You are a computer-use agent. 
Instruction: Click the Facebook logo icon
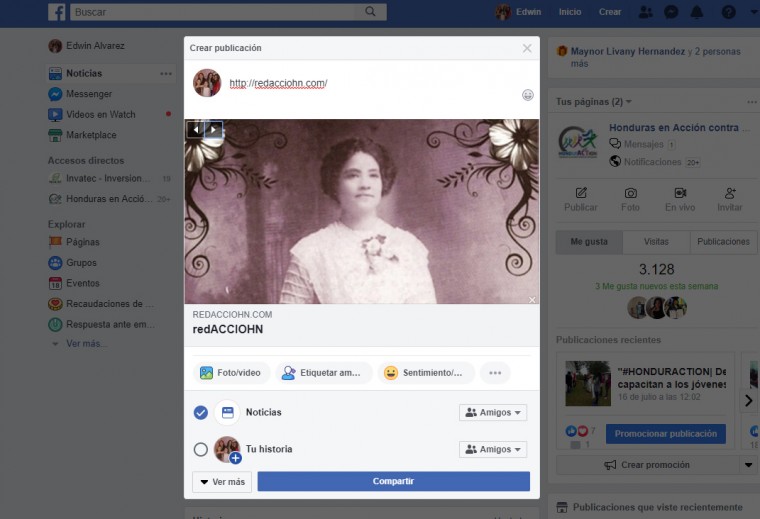point(57,12)
